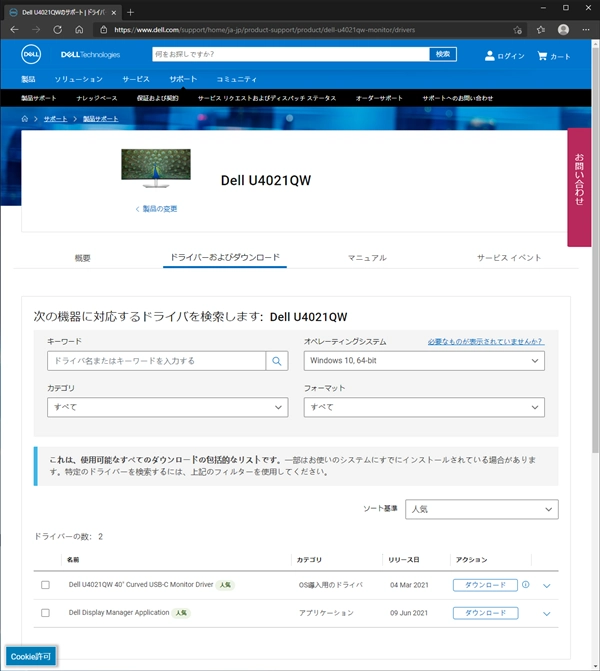Screen dimensions: 600x671
Task: Open the サービス menu
Action: [x=136, y=79]
